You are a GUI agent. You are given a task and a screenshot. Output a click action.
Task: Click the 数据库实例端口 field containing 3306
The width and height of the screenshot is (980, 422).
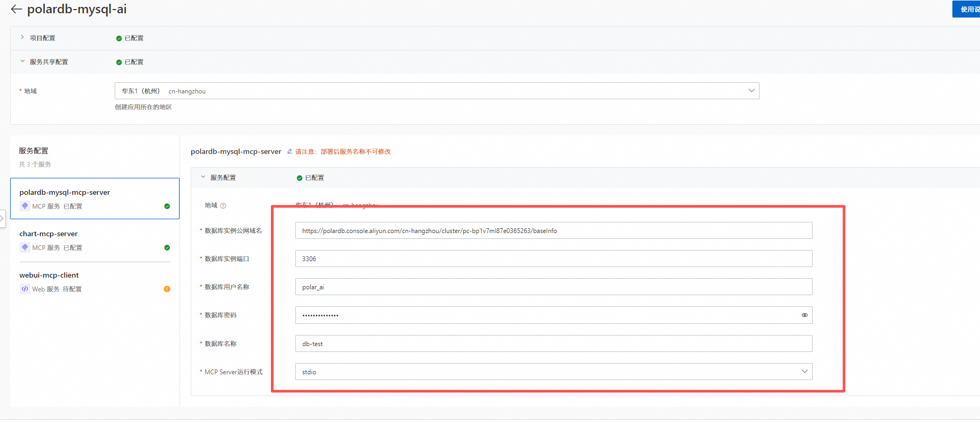point(553,259)
